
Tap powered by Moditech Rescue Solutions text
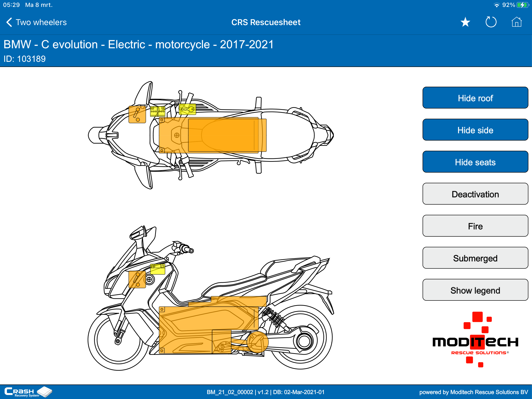pyautogui.click(x=474, y=392)
